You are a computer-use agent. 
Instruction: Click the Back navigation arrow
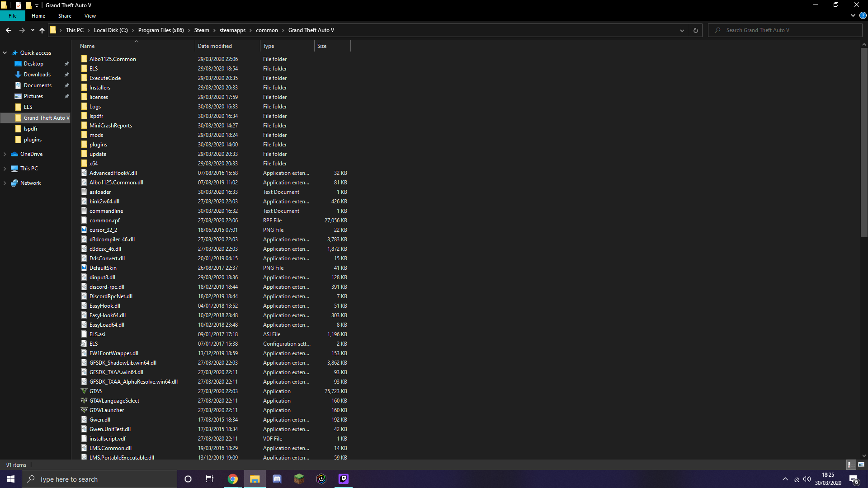9,30
